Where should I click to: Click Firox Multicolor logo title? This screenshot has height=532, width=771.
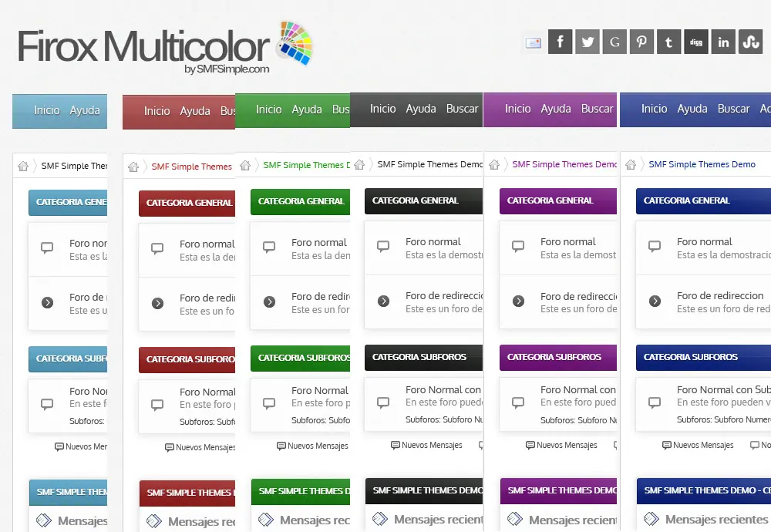pos(143,47)
